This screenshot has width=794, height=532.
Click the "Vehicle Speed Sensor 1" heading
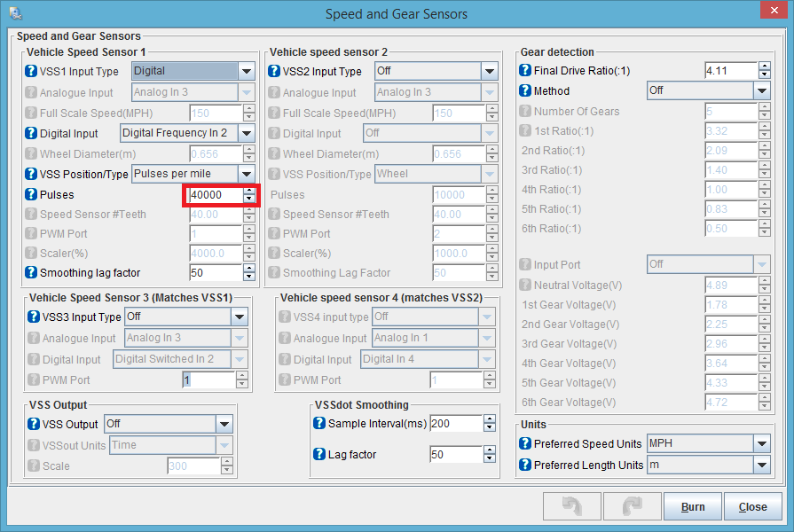(86, 52)
